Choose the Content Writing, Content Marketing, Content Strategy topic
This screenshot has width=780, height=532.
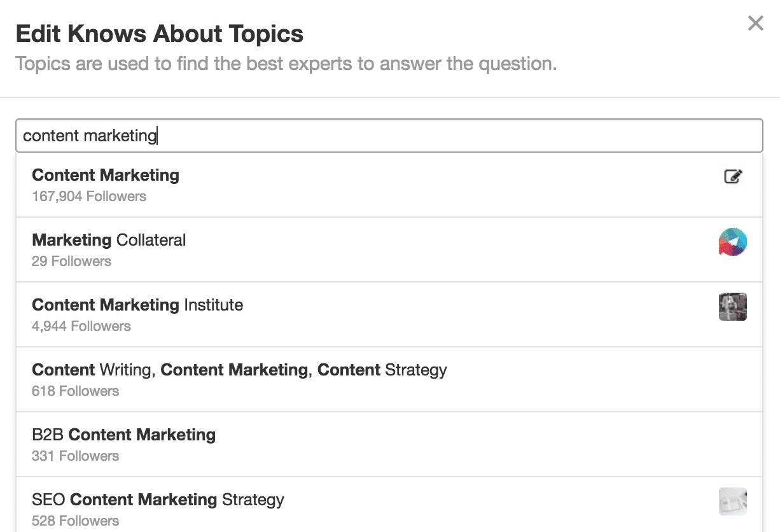click(x=239, y=370)
